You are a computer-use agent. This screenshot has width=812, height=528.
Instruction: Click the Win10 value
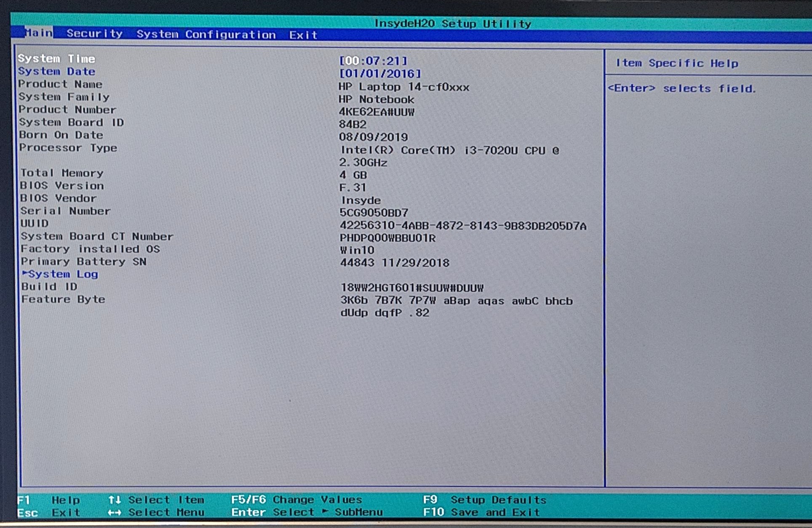(x=357, y=250)
